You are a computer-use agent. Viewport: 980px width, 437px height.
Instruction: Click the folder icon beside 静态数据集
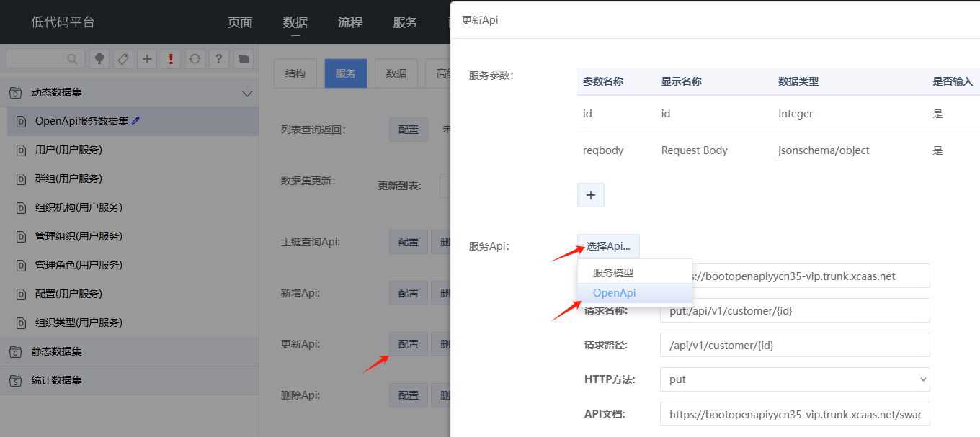[x=14, y=352]
